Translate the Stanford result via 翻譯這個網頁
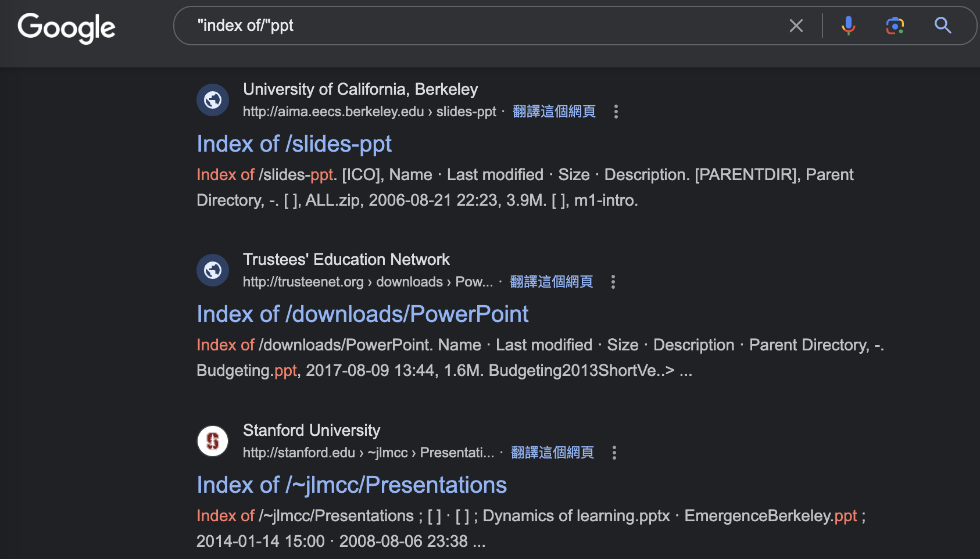 click(552, 452)
